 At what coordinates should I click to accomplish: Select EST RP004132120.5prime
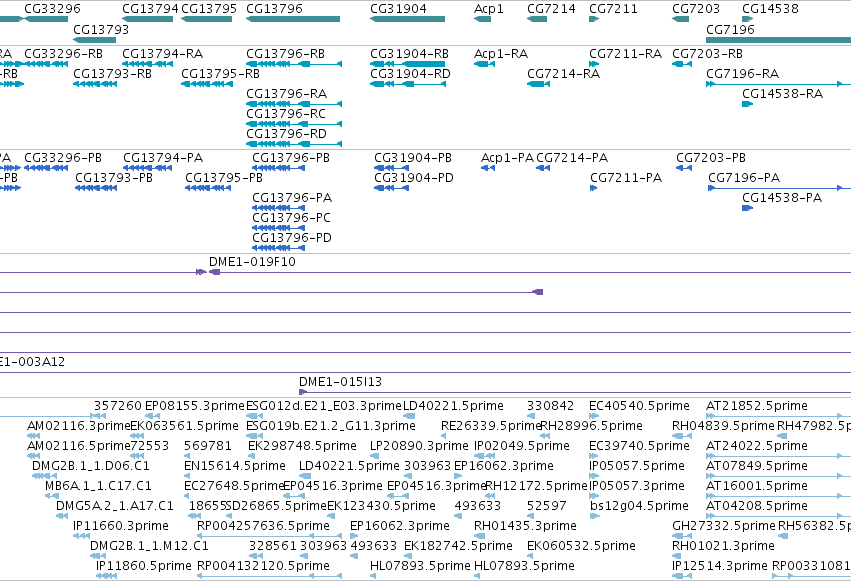(263, 566)
